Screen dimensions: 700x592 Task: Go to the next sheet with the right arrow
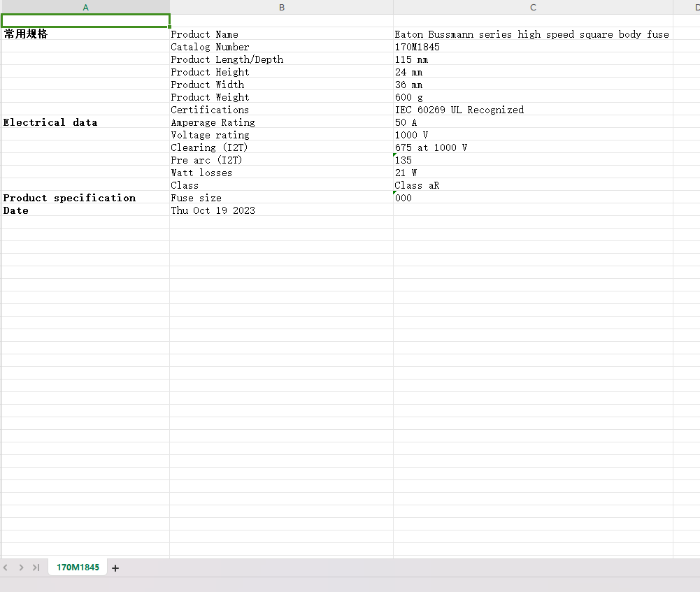21,568
